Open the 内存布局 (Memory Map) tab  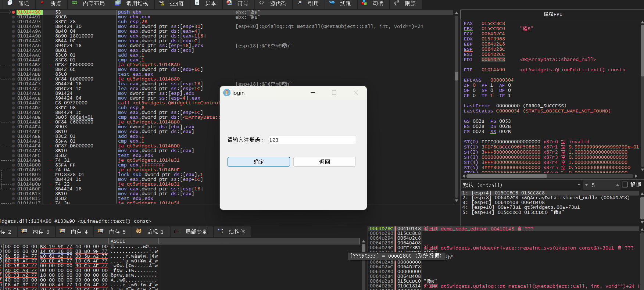[89, 4]
